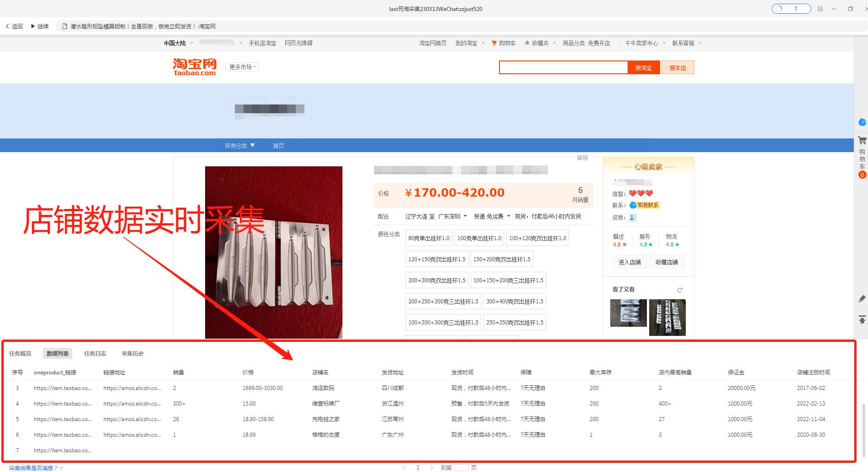868x472 pixels.
Task: Switch to the 任务日志 tab
Action: [x=95, y=353]
